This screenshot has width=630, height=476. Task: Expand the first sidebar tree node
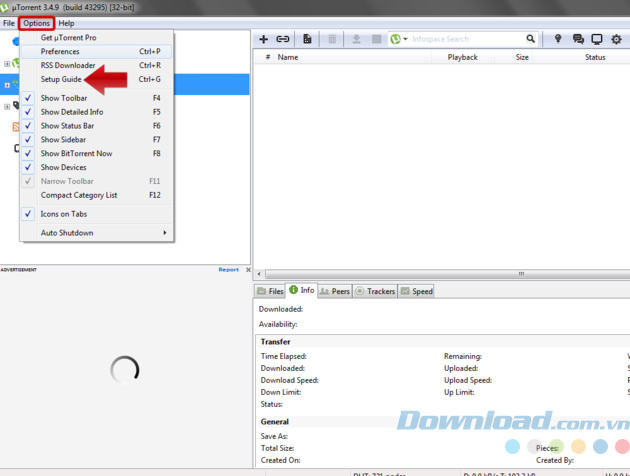click(x=7, y=63)
